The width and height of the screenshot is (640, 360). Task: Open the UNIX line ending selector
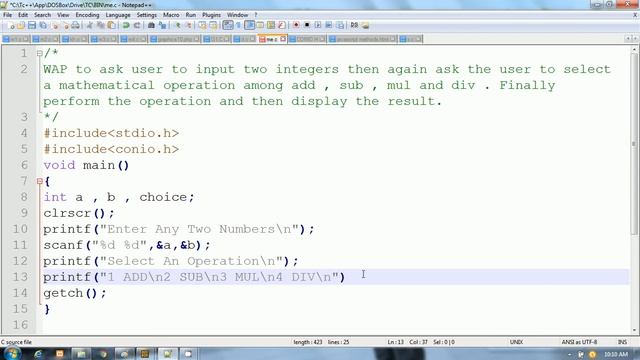point(516,342)
